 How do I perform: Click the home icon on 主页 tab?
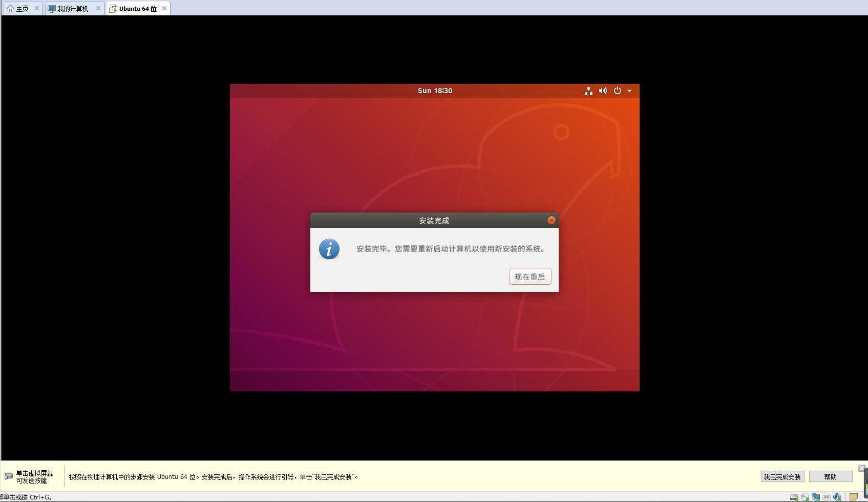[x=10, y=9]
